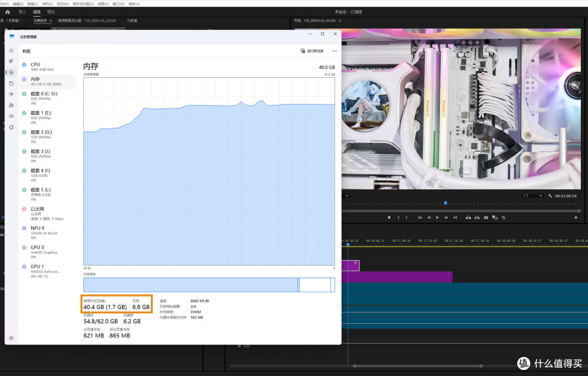This screenshot has width=588, height=376.
Task: Open the three-dot more options menu
Action: coord(334,51)
